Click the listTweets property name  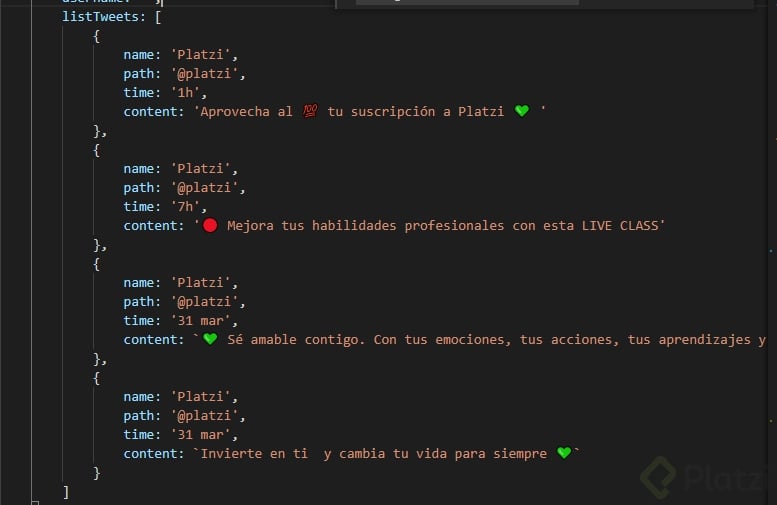[x=100, y=17]
